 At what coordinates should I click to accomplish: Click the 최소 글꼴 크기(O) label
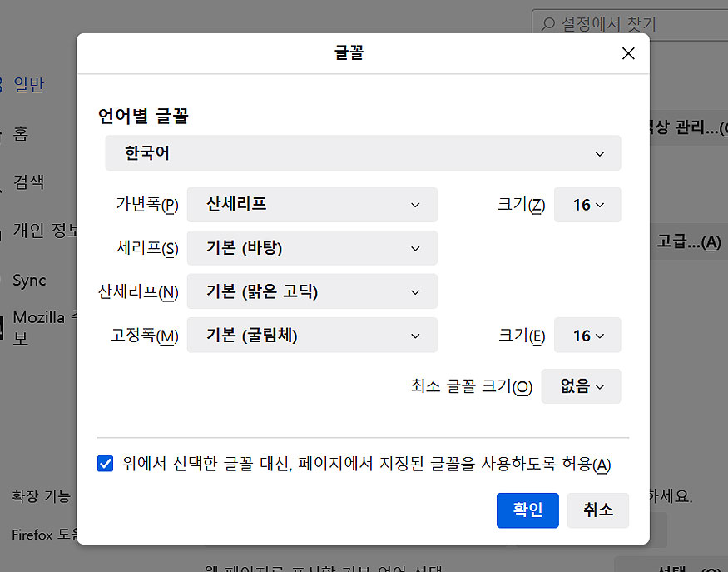point(471,386)
